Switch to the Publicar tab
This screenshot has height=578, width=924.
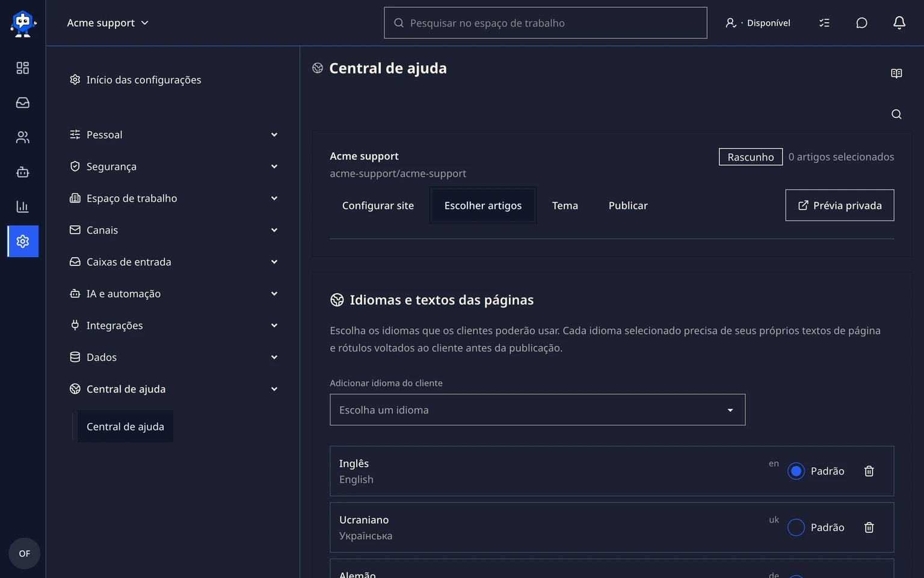pyautogui.click(x=628, y=205)
